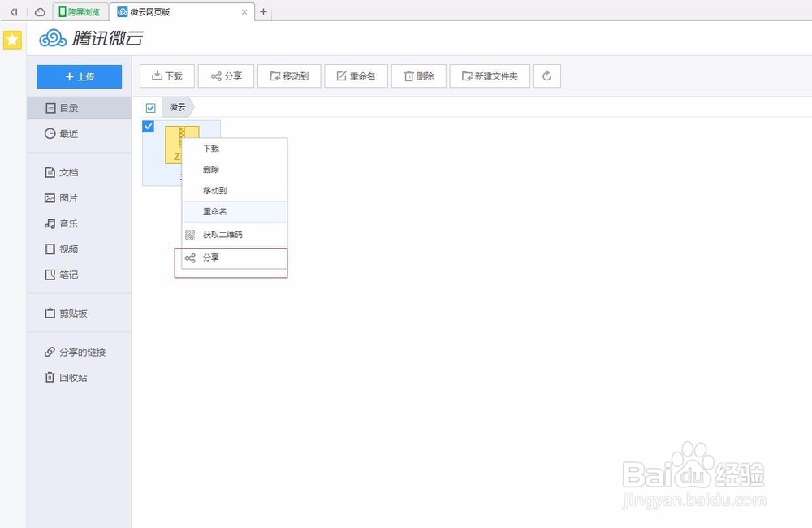The height and width of the screenshot is (528, 812).
Task: Click the 微云 breadcrumb folder
Action: pyautogui.click(x=178, y=107)
